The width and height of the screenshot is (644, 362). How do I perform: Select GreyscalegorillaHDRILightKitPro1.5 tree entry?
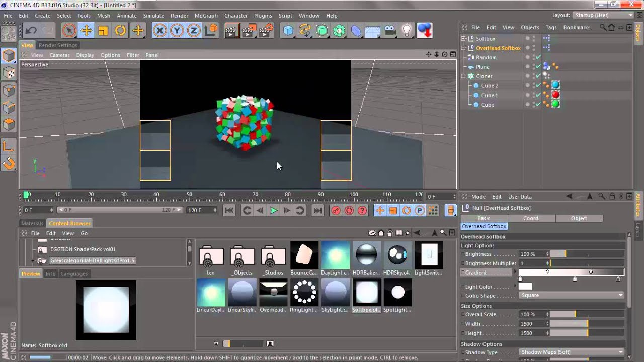[92, 261]
